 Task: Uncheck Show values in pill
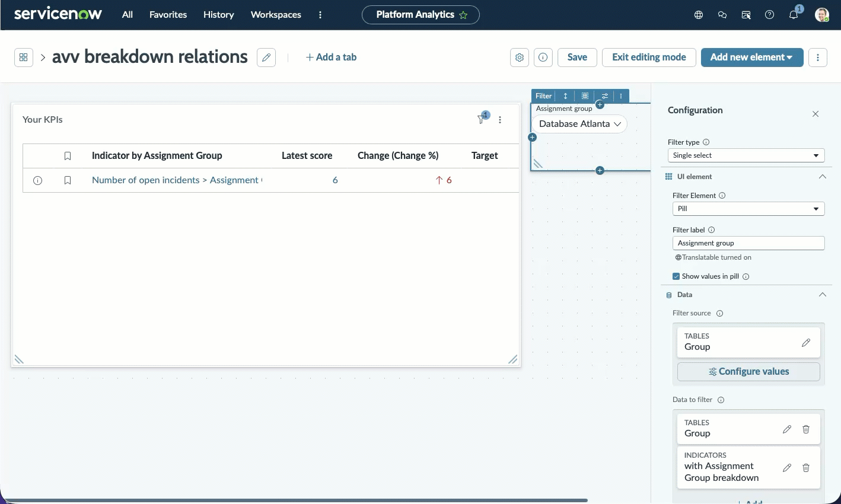coord(676,276)
